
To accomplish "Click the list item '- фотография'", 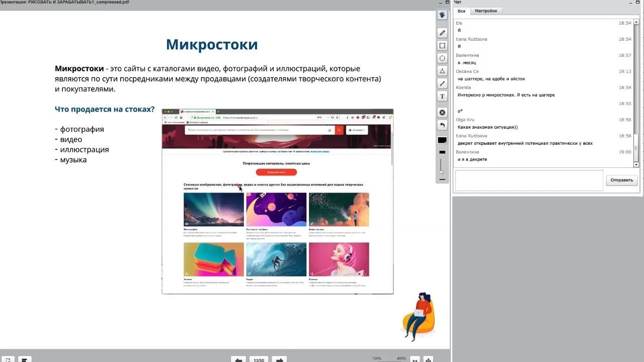I will [x=79, y=129].
